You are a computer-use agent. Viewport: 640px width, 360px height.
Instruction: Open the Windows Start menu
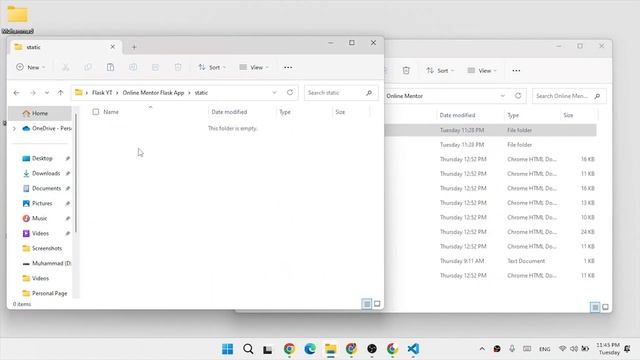[227, 349]
